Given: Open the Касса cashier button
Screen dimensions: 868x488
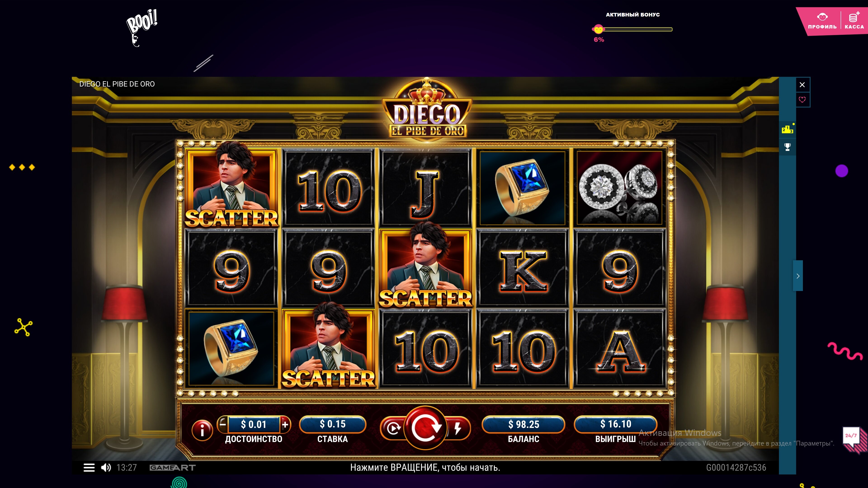Looking at the screenshot, I should point(854,21).
